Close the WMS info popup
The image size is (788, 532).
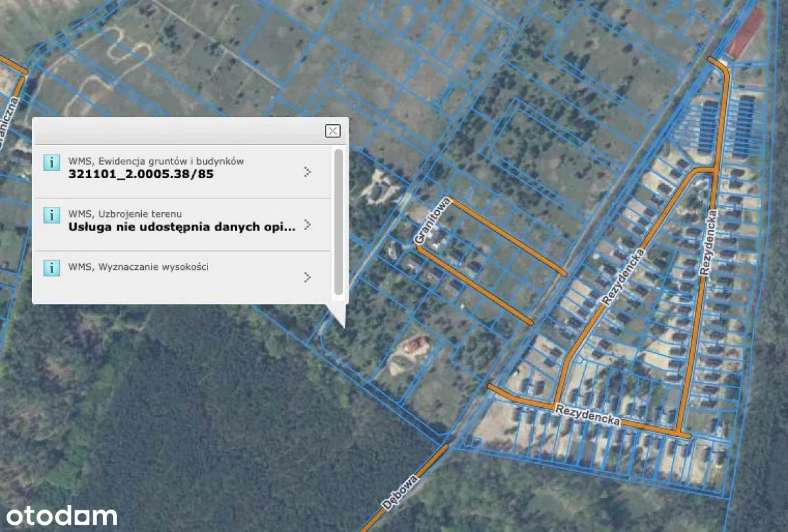[333, 131]
